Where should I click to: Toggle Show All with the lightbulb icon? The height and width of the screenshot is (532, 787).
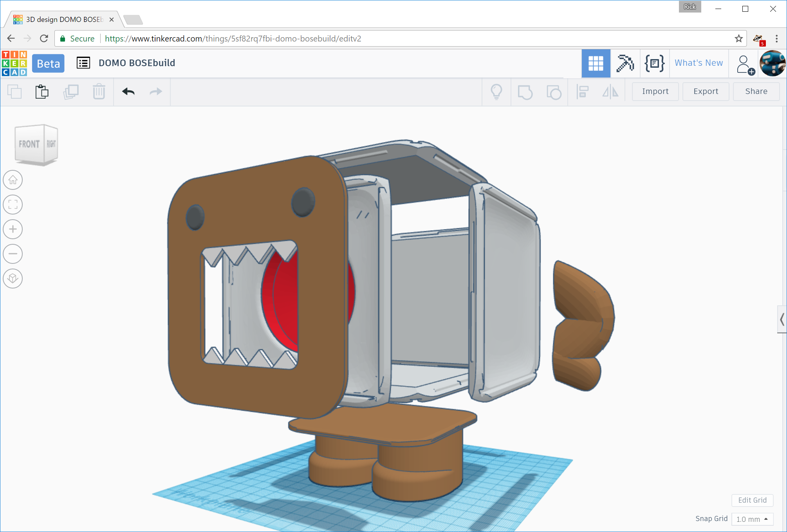click(x=496, y=92)
